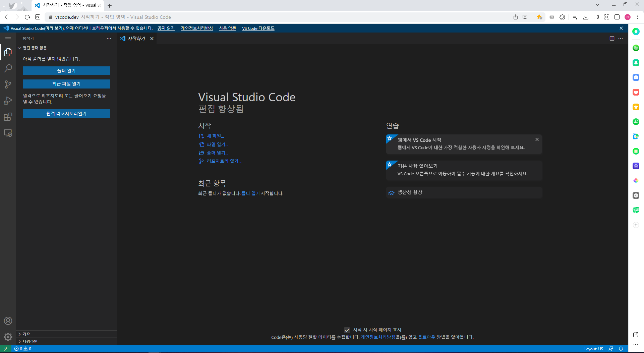Viewport: 644px width, 353px height.
Task: Open feedback icon in status bar
Action: [611, 349]
